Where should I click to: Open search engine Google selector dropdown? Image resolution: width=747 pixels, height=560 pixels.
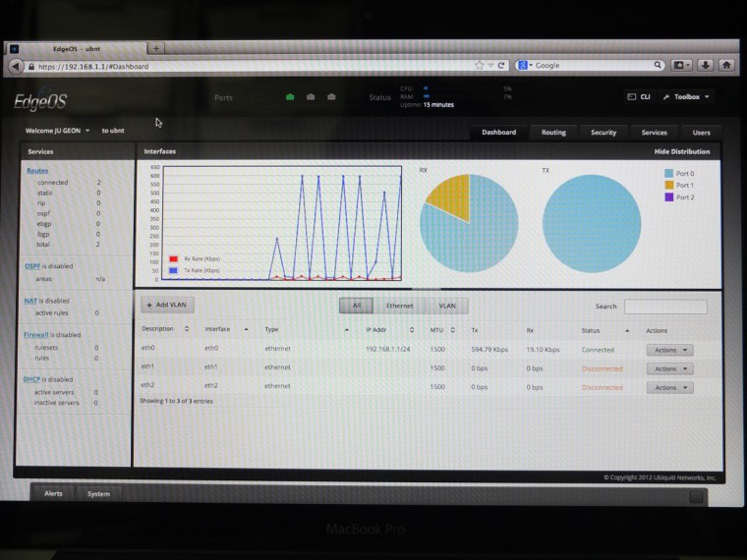point(525,65)
